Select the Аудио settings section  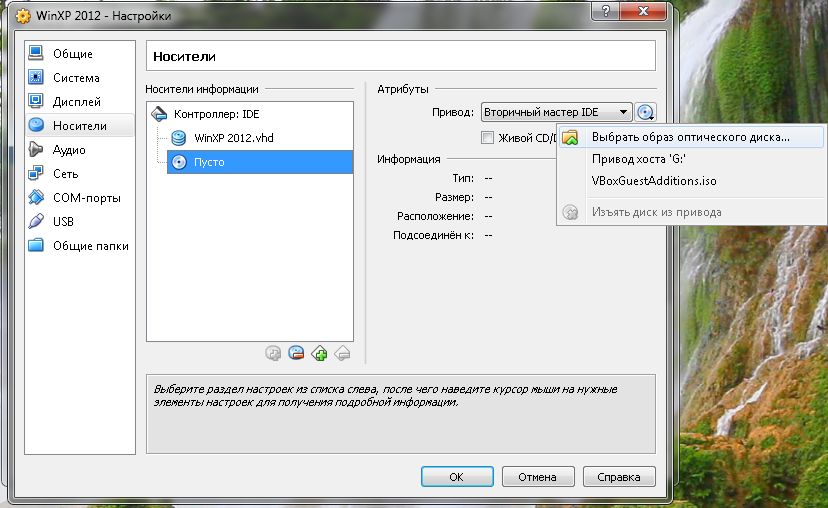[69, 150]
